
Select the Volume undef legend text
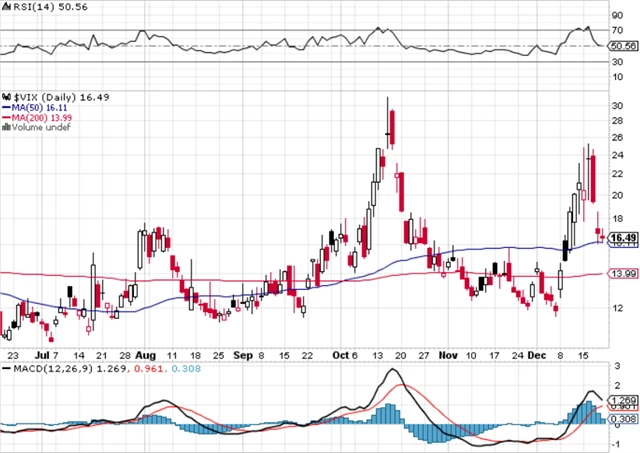[x=38, y=128]
